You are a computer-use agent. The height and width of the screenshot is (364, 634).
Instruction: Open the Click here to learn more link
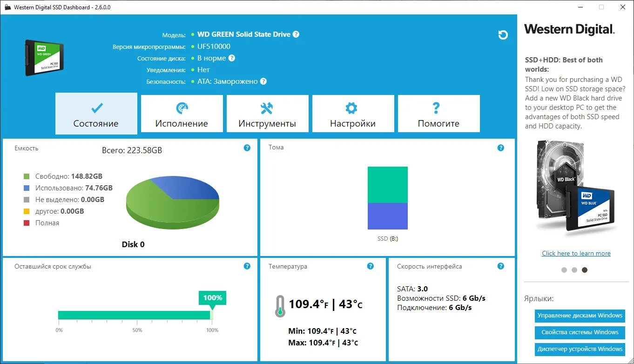pos(576,253)
